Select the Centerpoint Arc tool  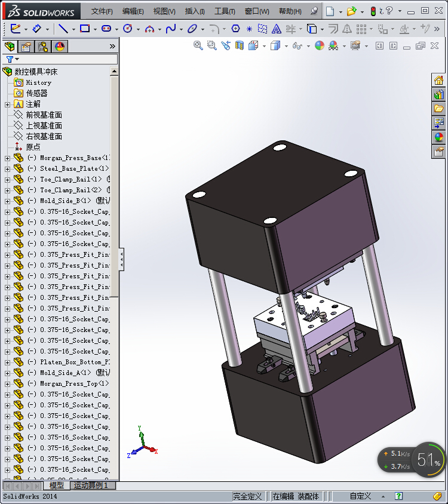[x=149, y=29]
